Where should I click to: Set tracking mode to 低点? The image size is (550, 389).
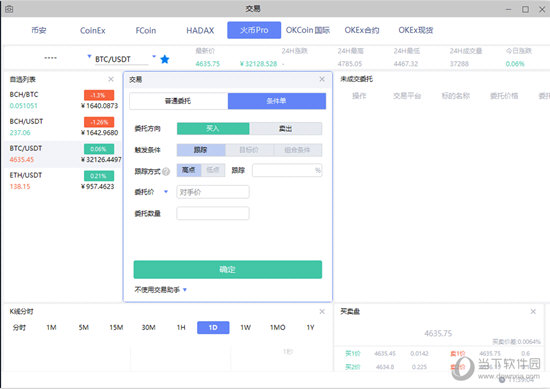[x=213, y=170]
